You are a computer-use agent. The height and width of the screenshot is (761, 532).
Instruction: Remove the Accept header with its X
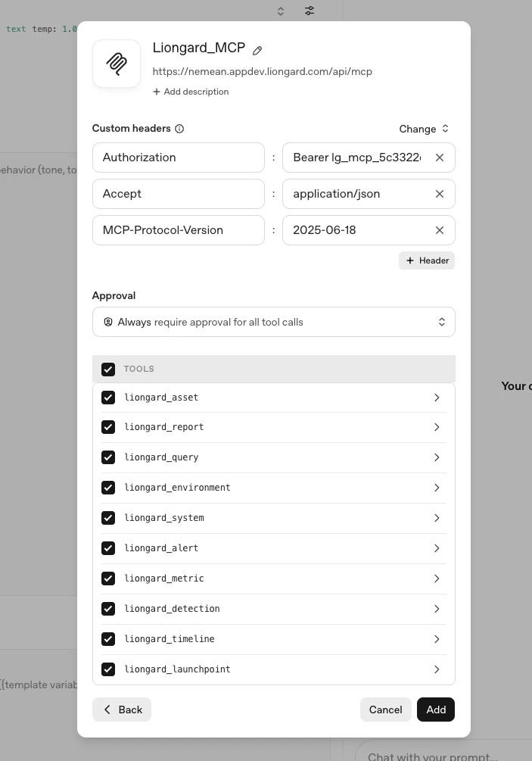click(x=440, y=194)
